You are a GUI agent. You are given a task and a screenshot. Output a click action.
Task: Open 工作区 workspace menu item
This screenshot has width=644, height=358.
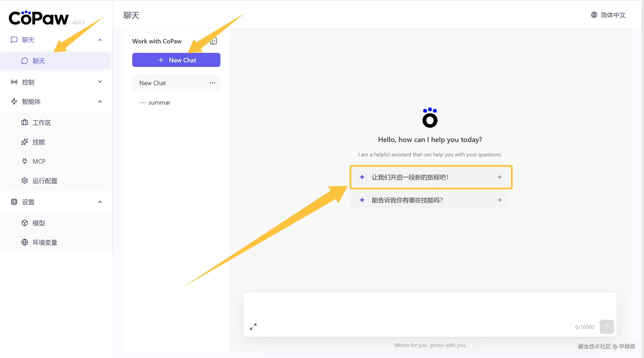coord(41,122)
